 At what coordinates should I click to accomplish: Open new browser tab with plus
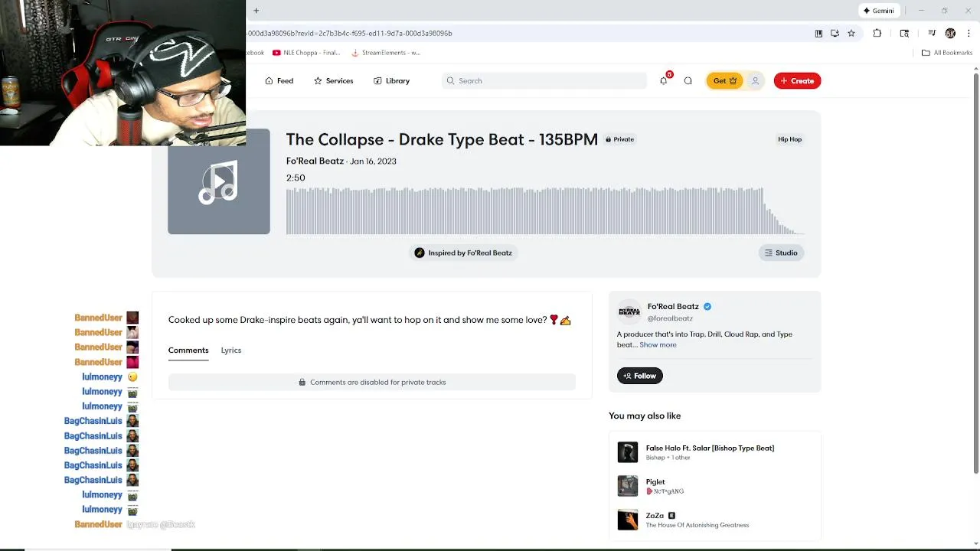click(256, 11)
